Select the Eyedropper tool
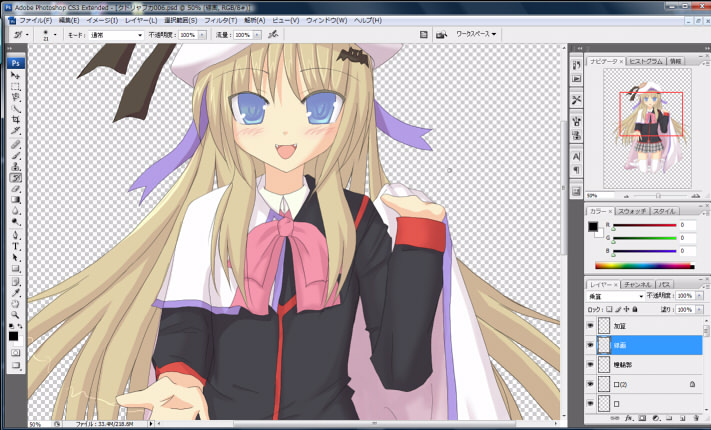This screenshot has height=430, width=711. (15, 293)
